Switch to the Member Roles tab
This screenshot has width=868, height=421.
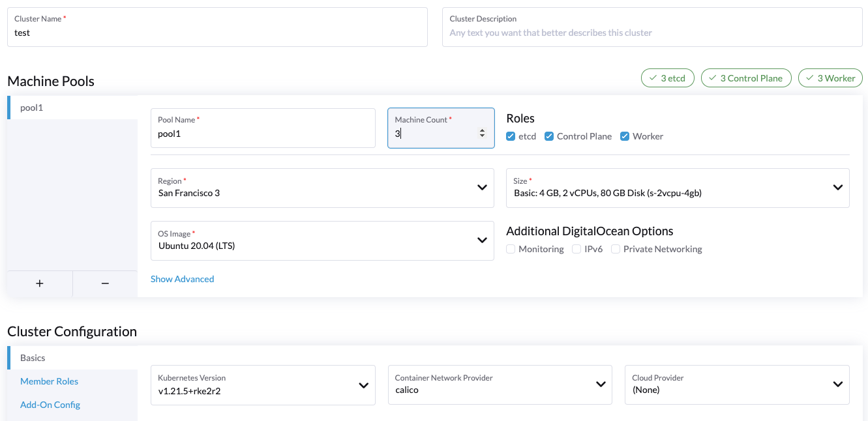pos(49,381)
